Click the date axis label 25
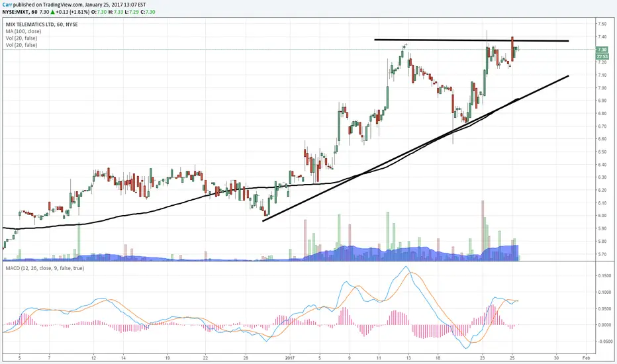The width and height of the screenshot is (617, 364). pyautogui.click(x=512, y=357)
